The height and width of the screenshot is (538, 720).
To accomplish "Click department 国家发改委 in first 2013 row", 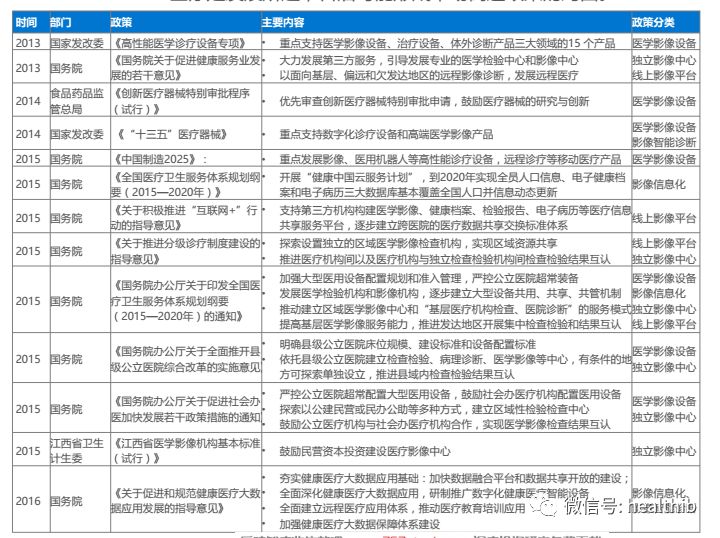I will (77, 43).
